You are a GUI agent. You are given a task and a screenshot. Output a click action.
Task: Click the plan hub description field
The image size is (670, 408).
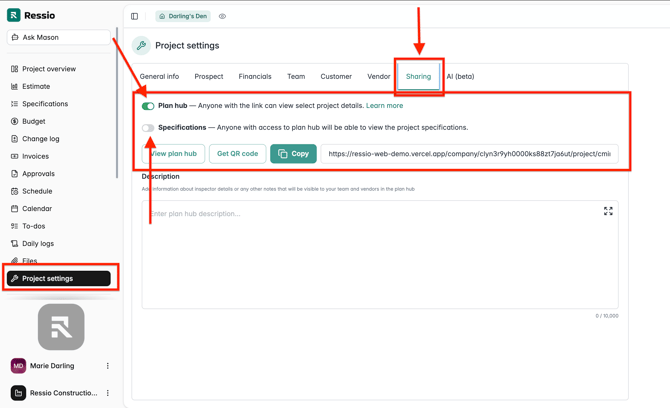pos(379,255)
